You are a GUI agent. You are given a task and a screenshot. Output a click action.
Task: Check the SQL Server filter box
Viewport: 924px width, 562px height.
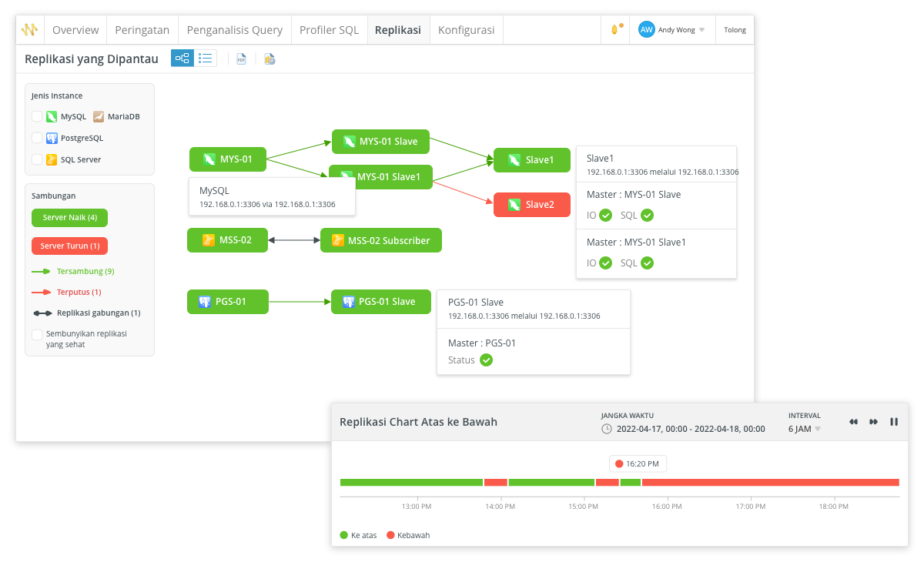tap(37, 159)
